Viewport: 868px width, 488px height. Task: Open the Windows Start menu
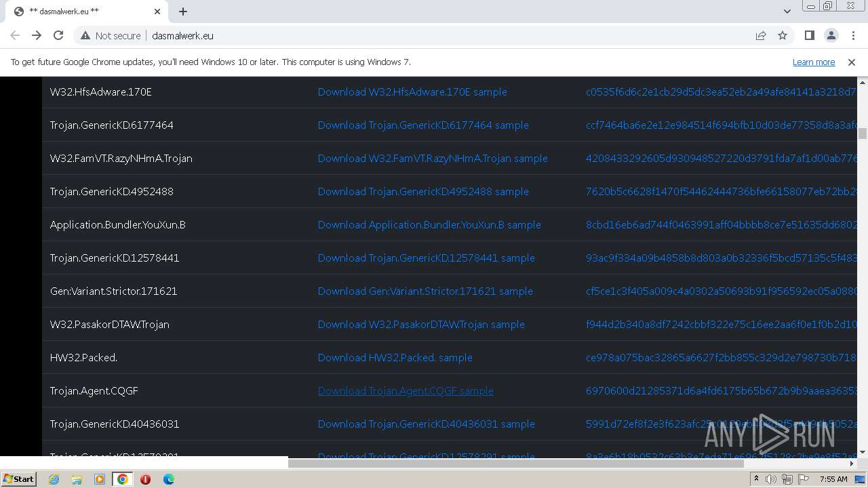click(18, 479)
